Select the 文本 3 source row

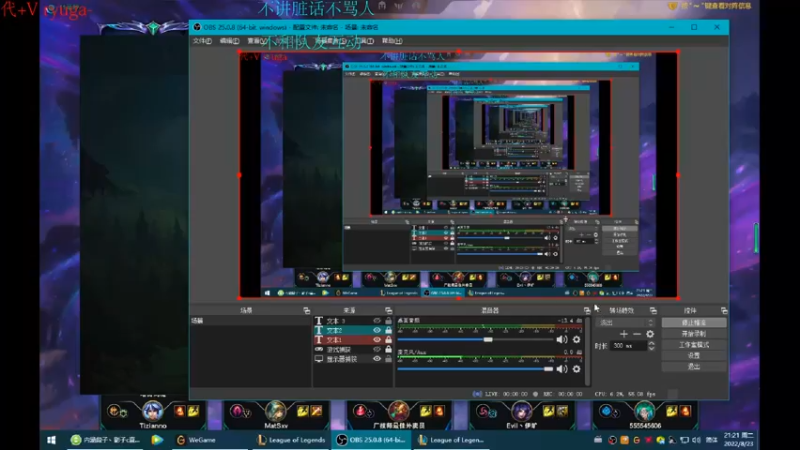click(x=353, y=321)
